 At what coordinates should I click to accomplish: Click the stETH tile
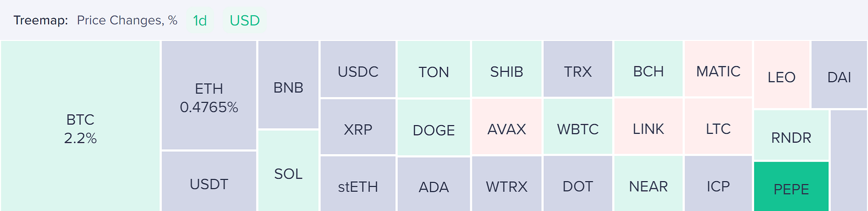[358, 183]
